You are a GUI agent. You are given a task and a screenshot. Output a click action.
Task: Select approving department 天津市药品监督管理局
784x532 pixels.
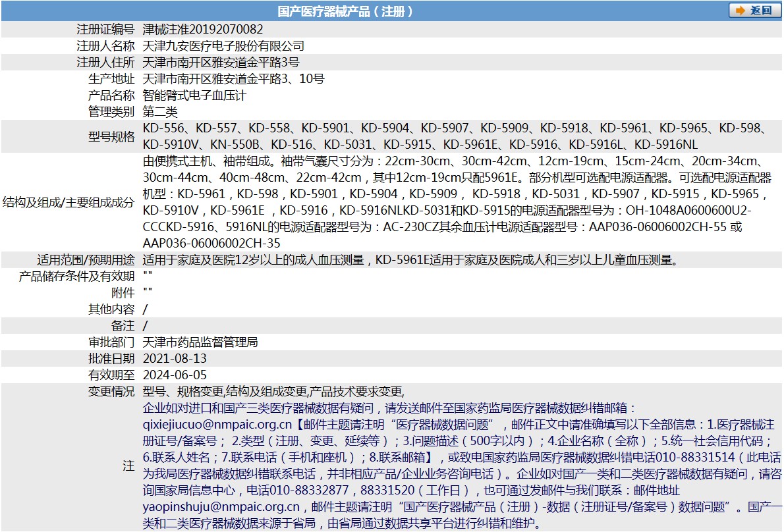pos(200,342)
